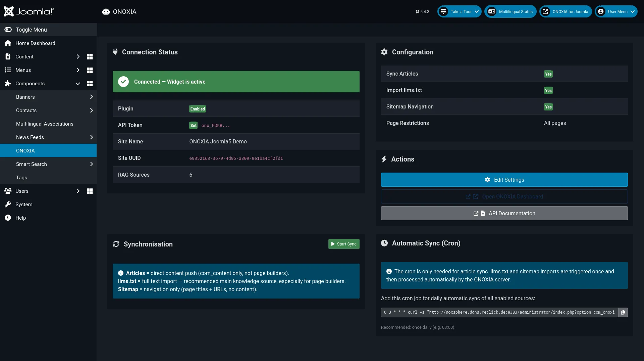644x361 pixels.
Task: Click the Multilingual Status language icon
Action: tap(492, 11)
